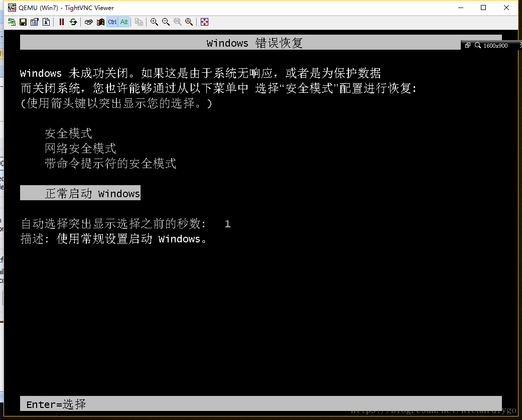Click 描述: 使用常规设置启动 Windows text
The height and width of the screenshot is (420, 522).
[x=113, y=239]
